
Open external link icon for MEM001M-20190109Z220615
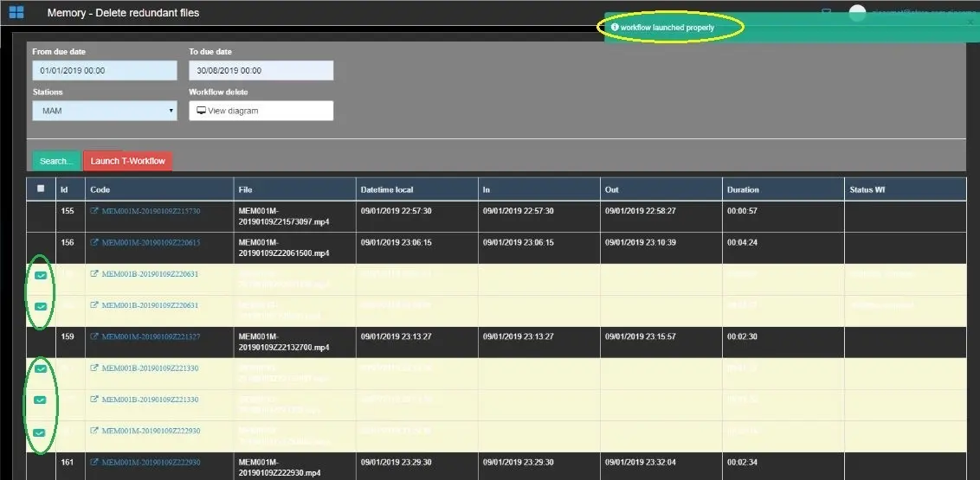(94, 243)
